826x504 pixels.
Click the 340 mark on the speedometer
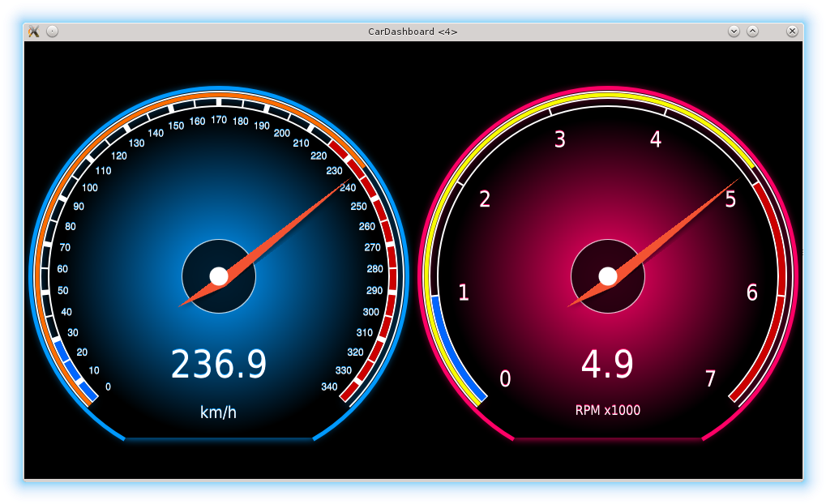click(329, 387)
